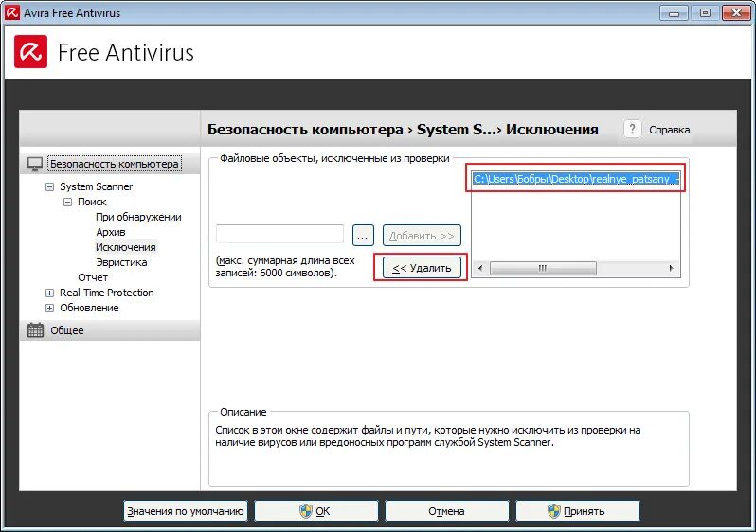
Task: Click the OK button
Action: pyautogui.click(x=316, y=511)
